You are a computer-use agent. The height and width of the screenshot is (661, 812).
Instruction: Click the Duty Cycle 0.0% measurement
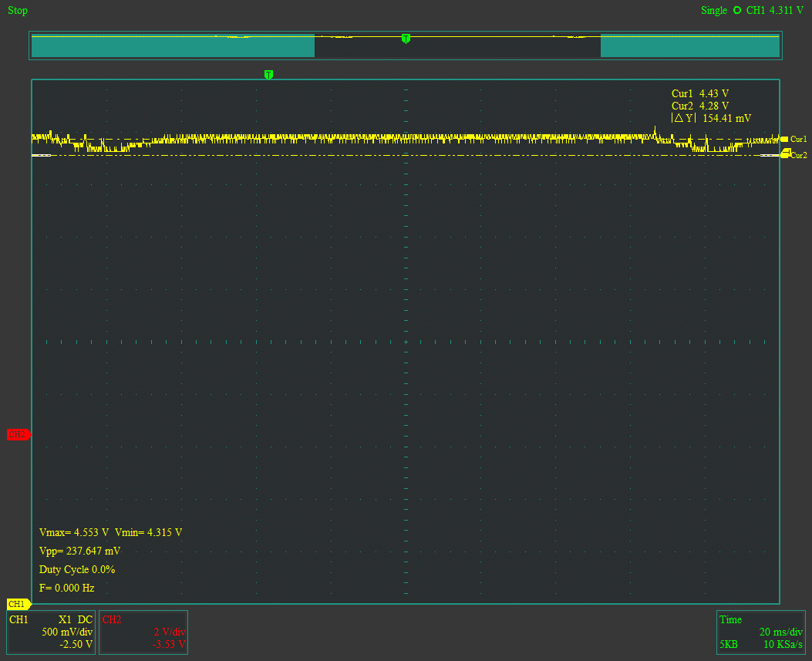[77, 570]
